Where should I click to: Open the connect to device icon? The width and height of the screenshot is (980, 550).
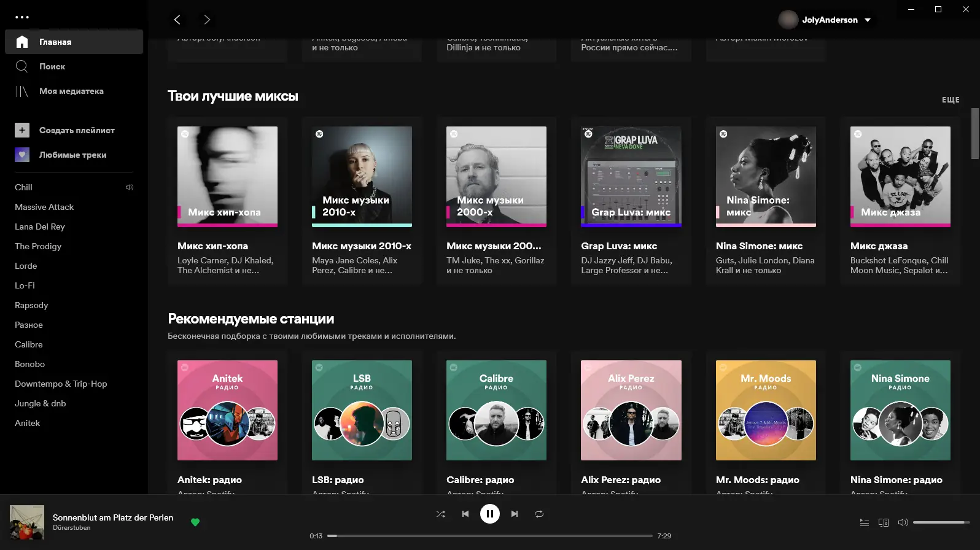coord(884,522)
